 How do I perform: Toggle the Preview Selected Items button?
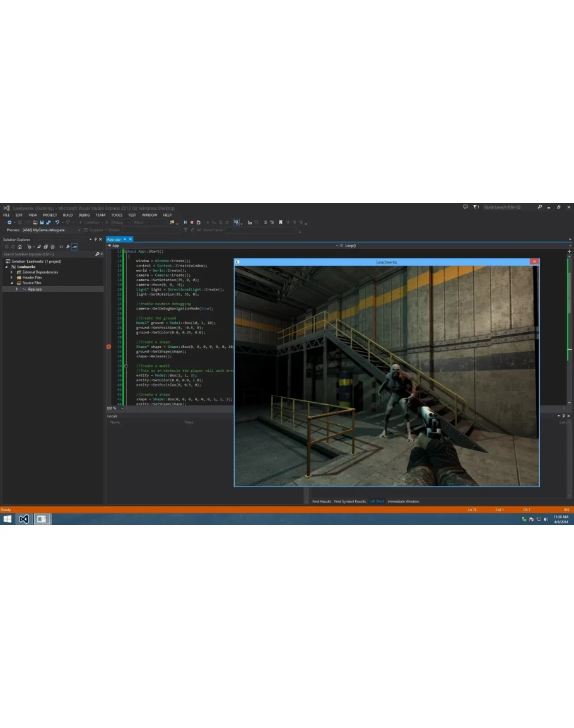(x=74, y=246)
